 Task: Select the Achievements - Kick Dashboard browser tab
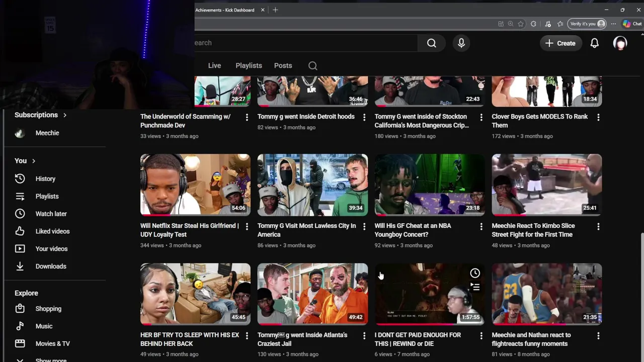click(x=225, y=10)
